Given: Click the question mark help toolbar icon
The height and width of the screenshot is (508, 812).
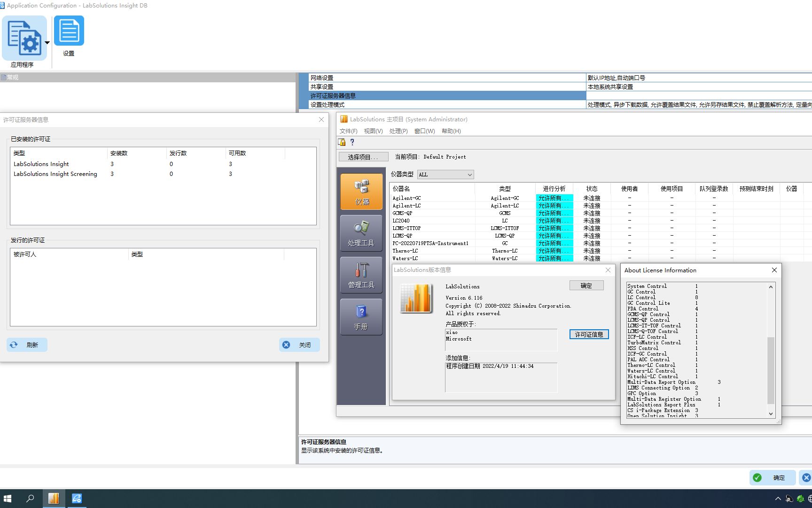Looking at the screenshot, I should coord(352,142).
